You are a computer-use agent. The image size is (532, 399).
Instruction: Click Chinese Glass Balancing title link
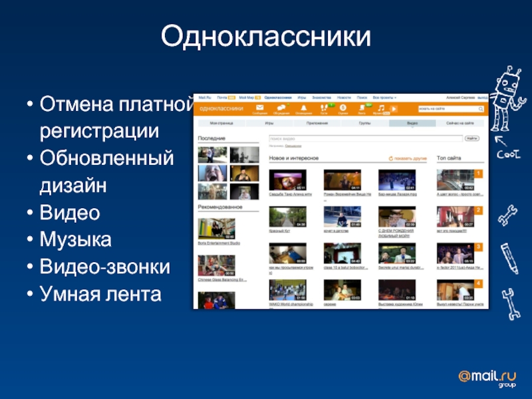(222, 279)
